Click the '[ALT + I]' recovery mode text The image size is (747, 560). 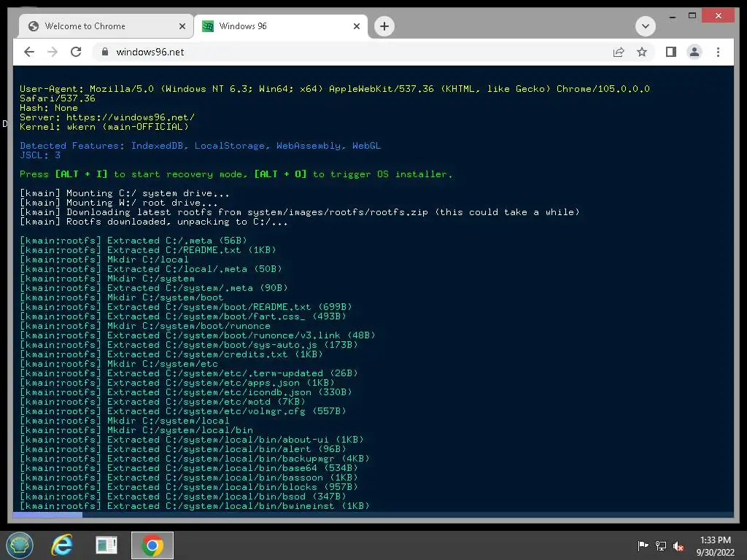pyautogui.click(x=81, y=174)
